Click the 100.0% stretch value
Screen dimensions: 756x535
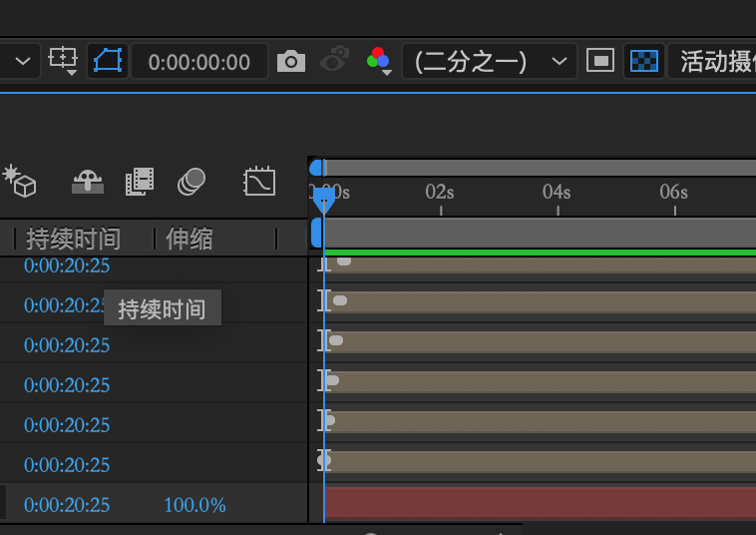[x=194, y=505]
